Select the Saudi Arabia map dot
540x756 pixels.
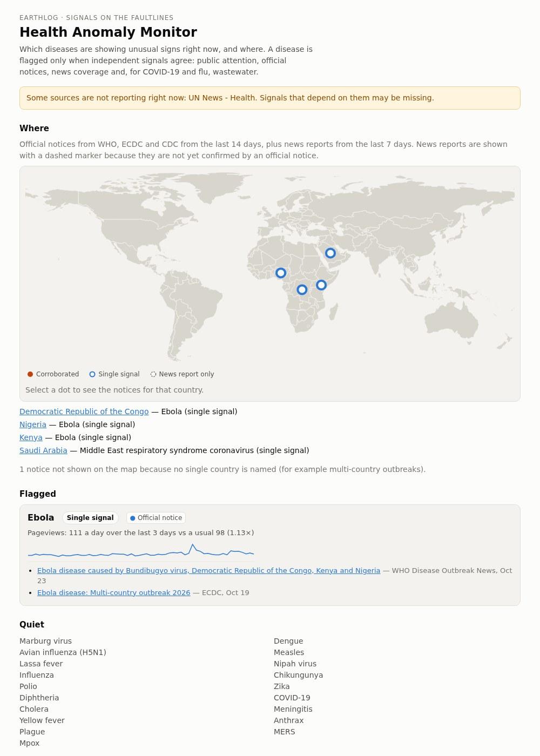(x=330, y=253)
